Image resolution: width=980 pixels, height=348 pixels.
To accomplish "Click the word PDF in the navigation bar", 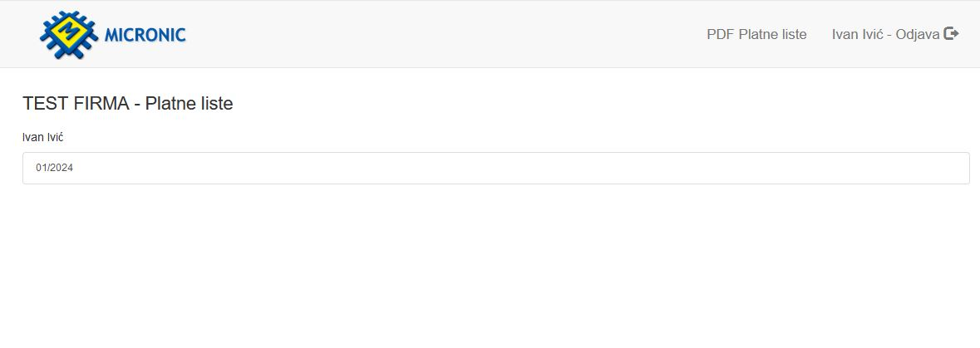I will coord(721,34).
